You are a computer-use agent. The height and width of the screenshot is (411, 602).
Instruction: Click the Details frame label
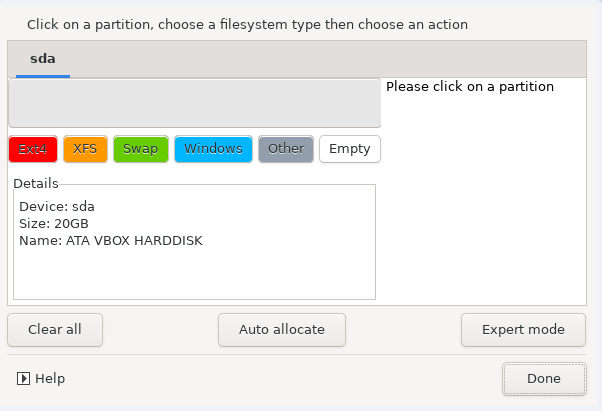(36, 183)
